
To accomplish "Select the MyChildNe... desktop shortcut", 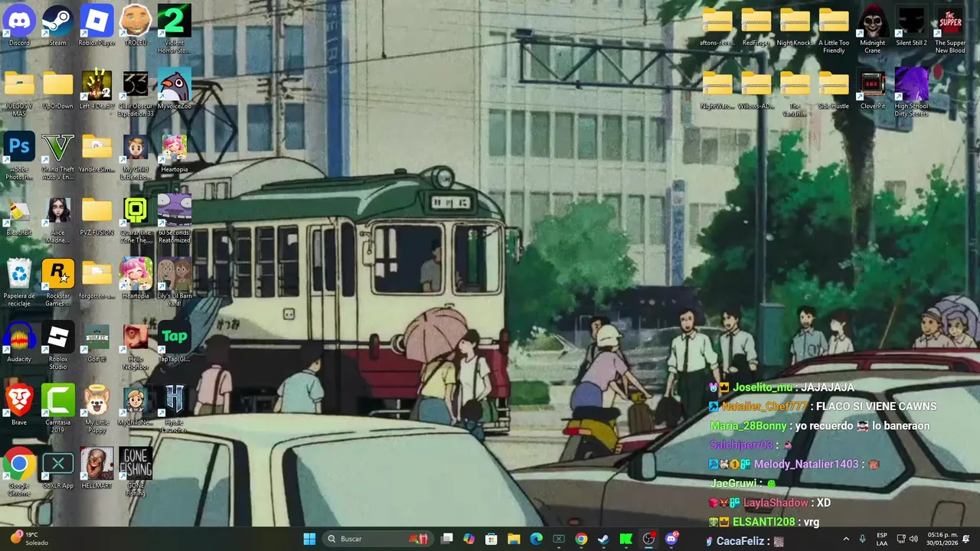I will (x=136, y=406).
